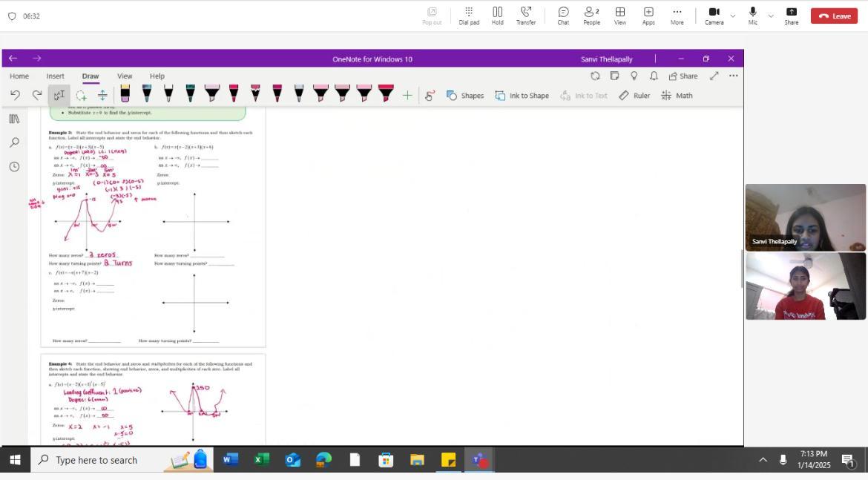Click Share in the OneNote ribbon

point(683,76)
